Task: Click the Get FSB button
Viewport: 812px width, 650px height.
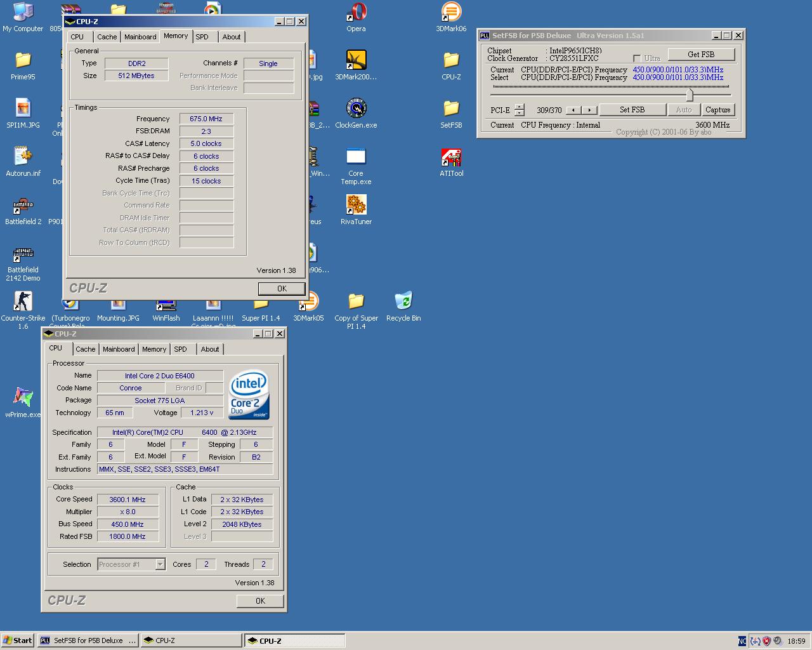Action: tap(701, 55)
